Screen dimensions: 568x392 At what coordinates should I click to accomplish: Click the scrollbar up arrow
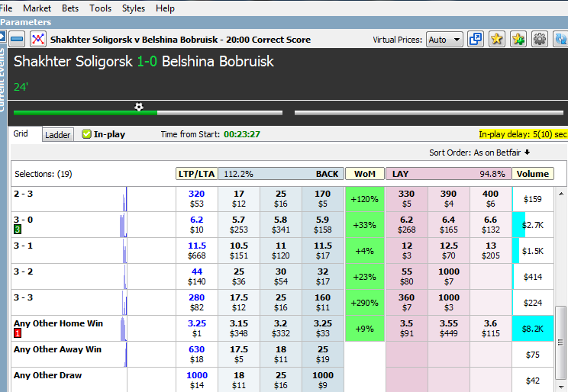561,194
